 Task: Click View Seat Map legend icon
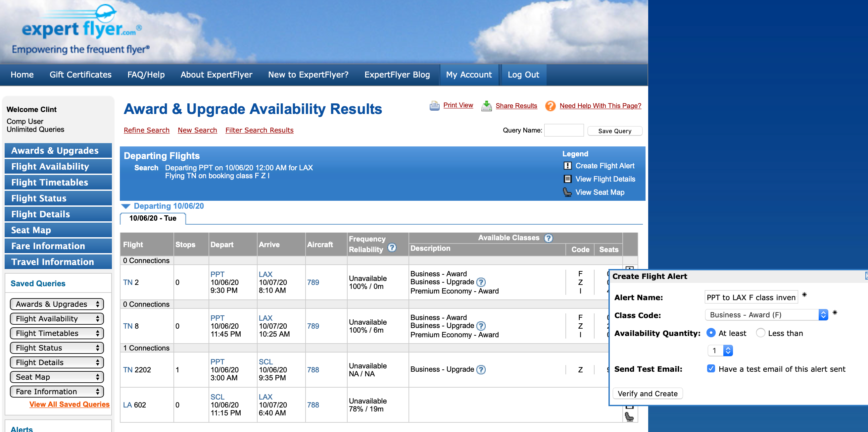pos(567,192)
